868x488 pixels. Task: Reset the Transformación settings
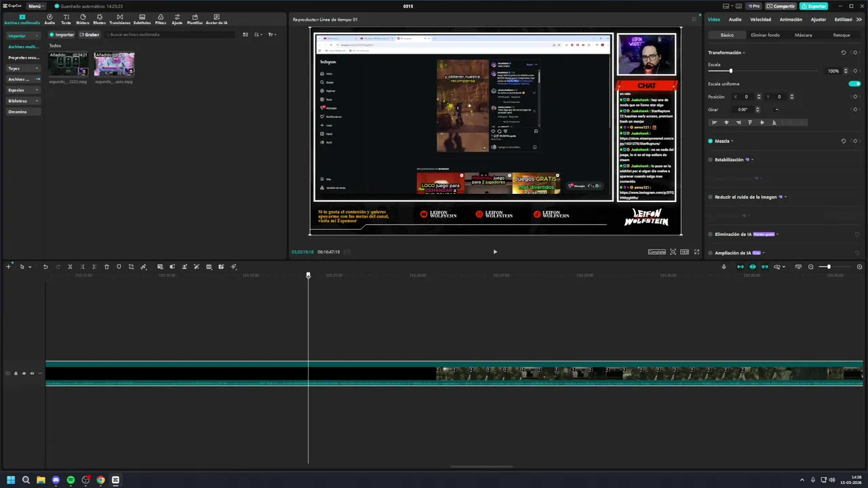[844, 52]
